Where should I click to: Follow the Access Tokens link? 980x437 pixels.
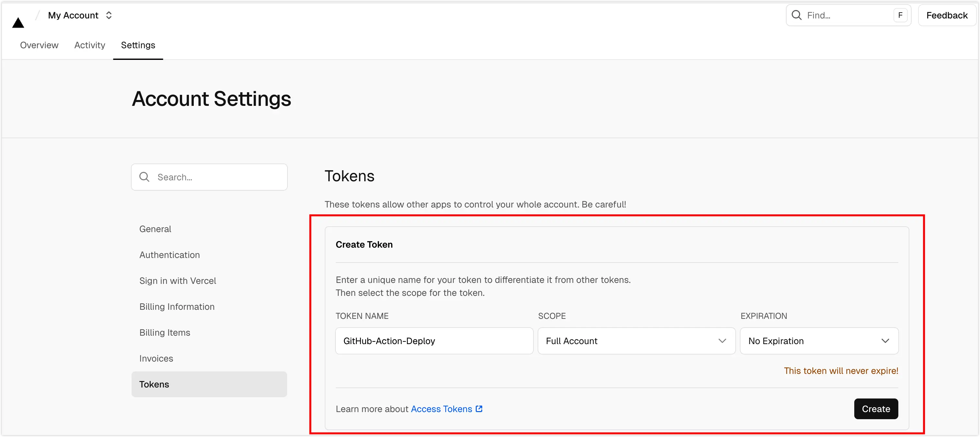(441, 409)
